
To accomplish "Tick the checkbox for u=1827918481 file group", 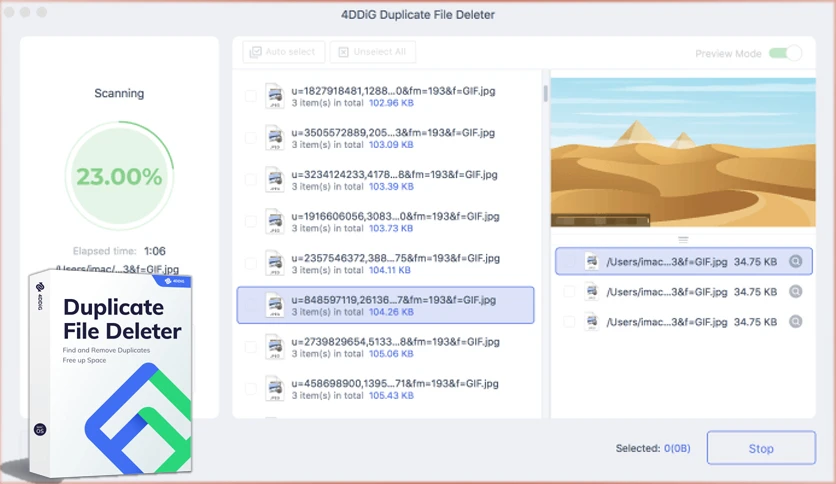I will (250, 96).
